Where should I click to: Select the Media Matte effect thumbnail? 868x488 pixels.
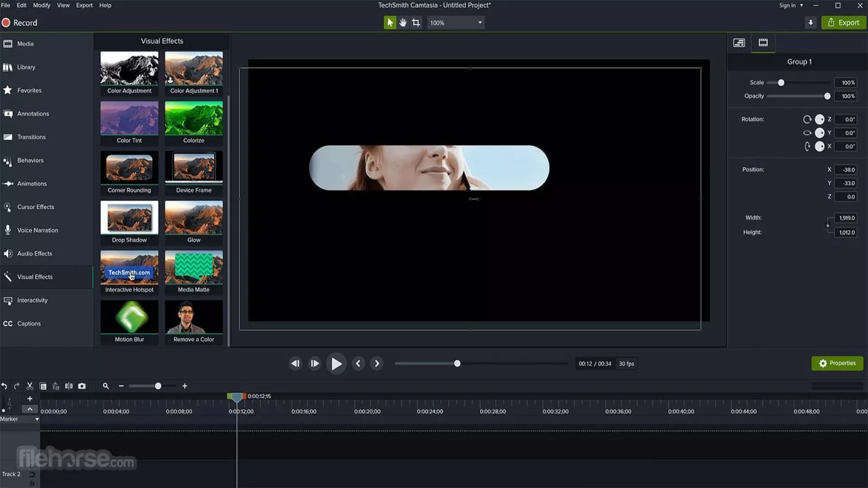pos(193,267)
